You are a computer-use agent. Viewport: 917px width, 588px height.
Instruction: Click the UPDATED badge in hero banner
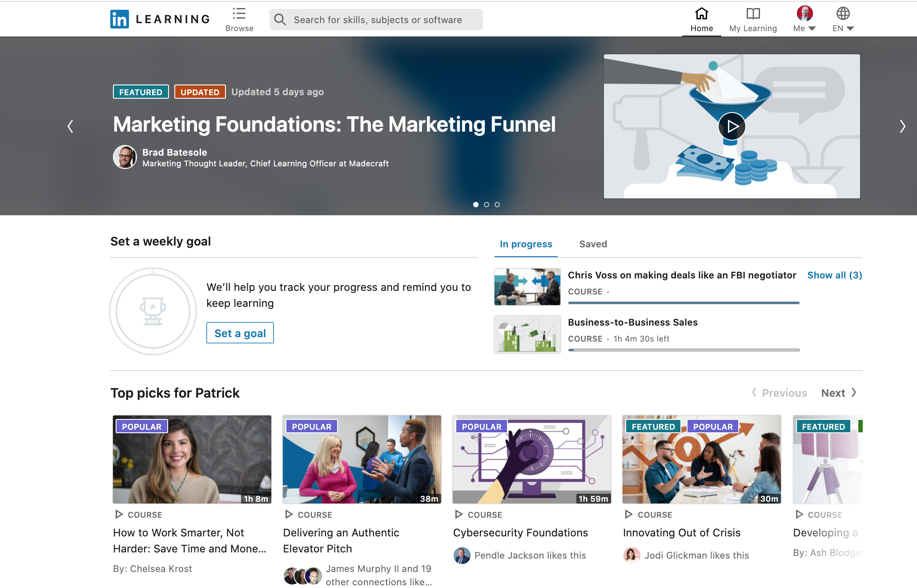click(x=200, y=92)
